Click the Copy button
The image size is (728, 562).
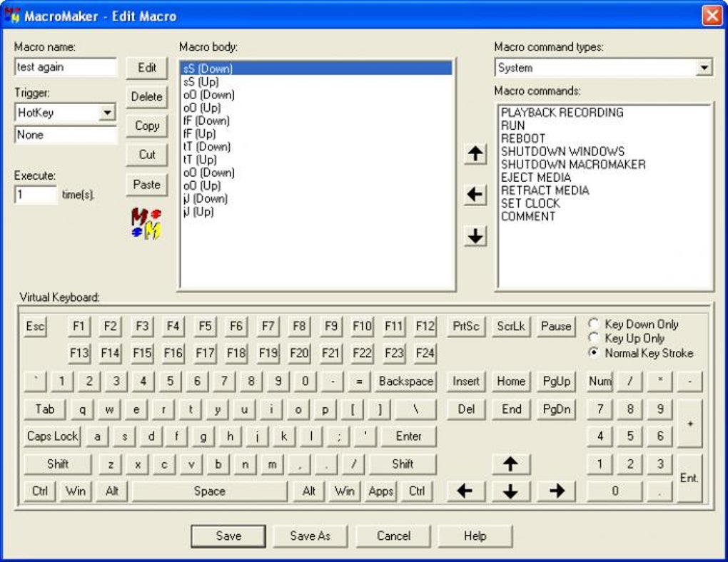click(147, 126)
